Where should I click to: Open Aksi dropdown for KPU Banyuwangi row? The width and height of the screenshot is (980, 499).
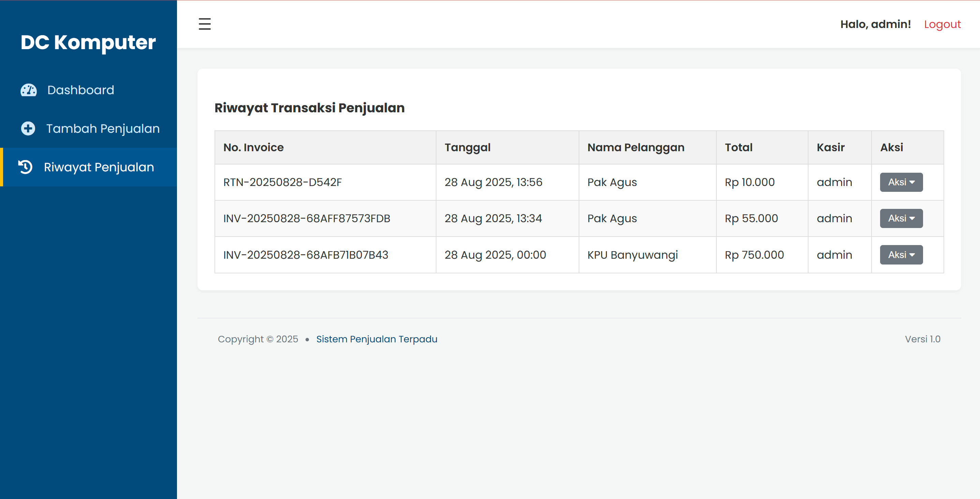click(x=901, y=255)
